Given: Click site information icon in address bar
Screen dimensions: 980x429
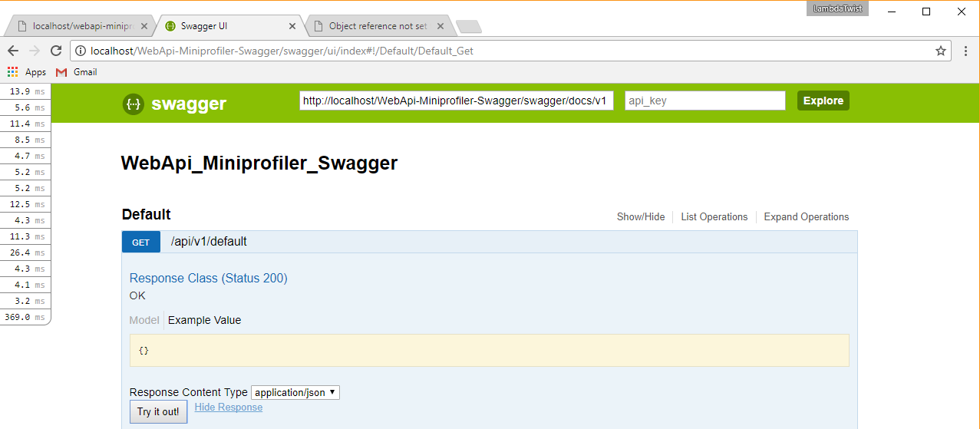Looking at the screenshot, I should click(x=81, y=51).
